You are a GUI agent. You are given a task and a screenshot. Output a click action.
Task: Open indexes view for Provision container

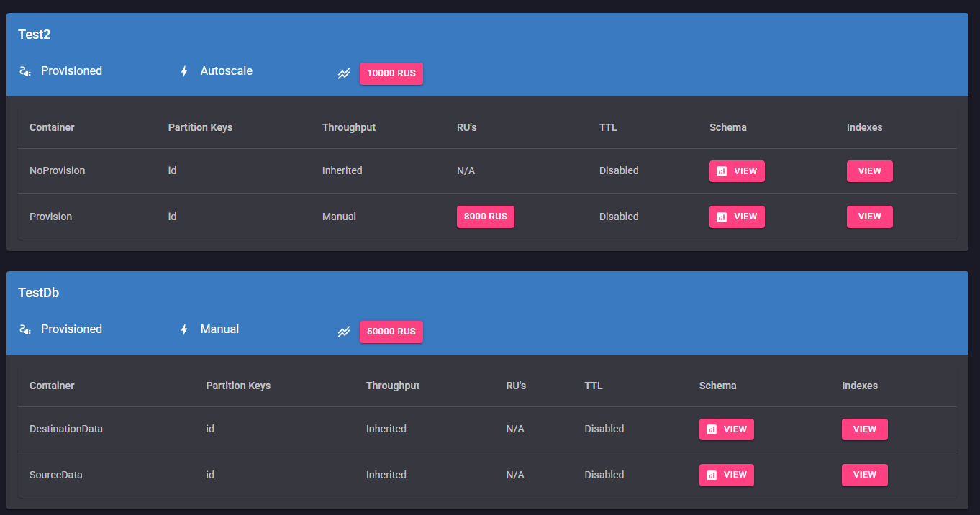(869, 217)
